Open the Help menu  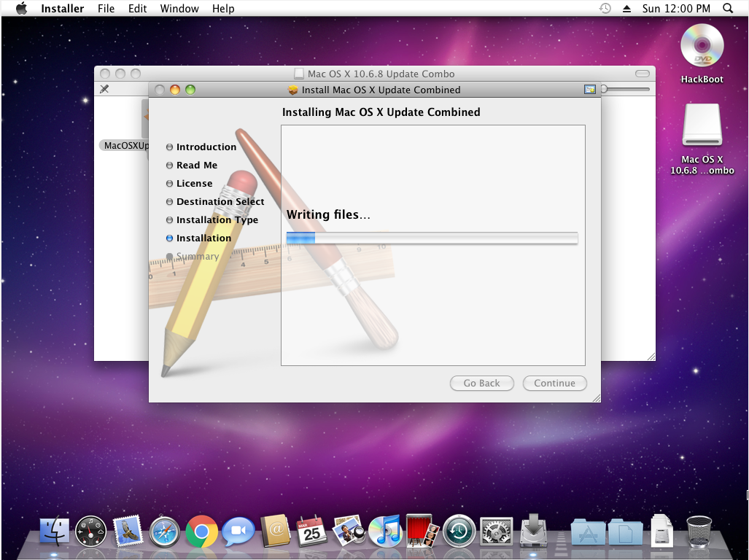223,8
